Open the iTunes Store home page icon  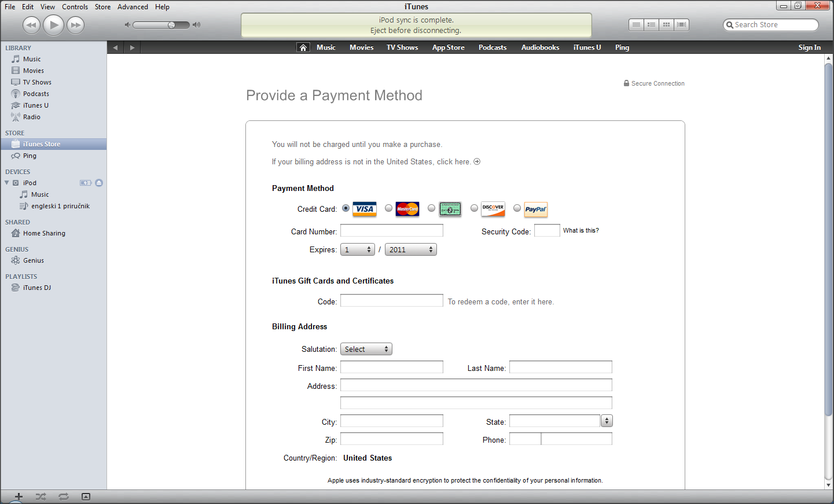[303, 47]
